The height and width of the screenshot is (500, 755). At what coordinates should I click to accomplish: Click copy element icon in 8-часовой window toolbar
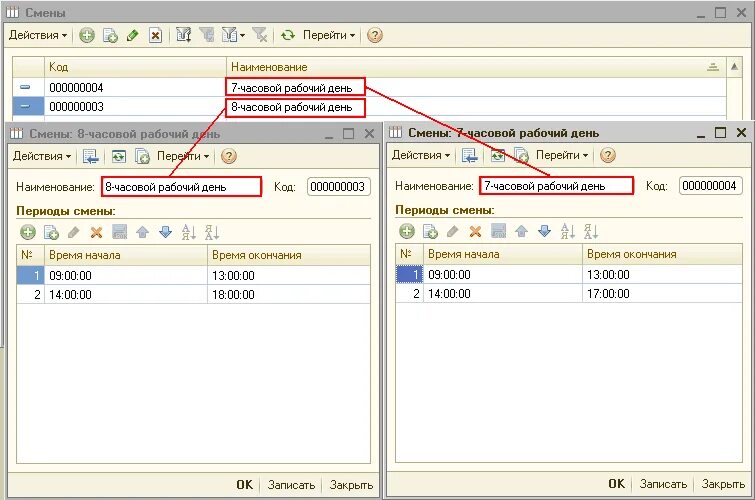coord(142,156)
